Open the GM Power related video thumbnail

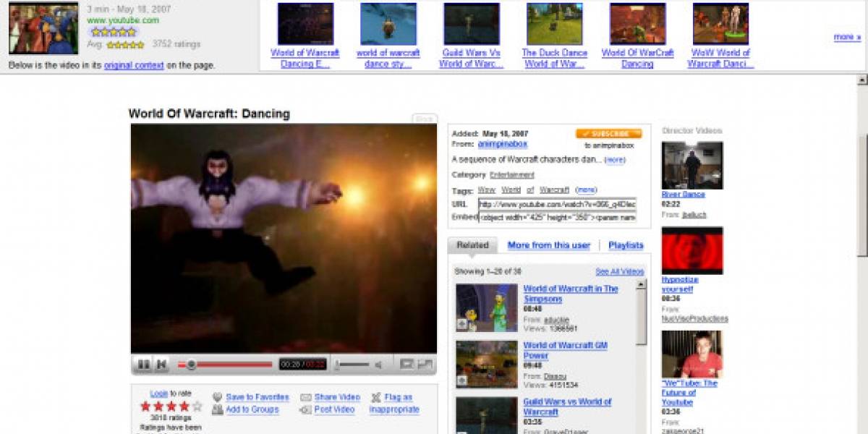486,365
